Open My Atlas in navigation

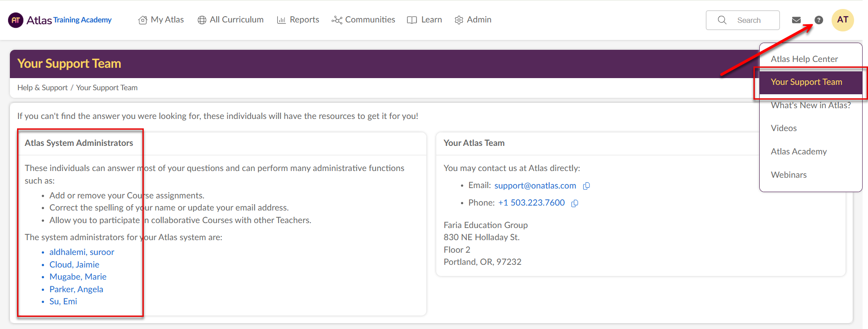[161, 20]
